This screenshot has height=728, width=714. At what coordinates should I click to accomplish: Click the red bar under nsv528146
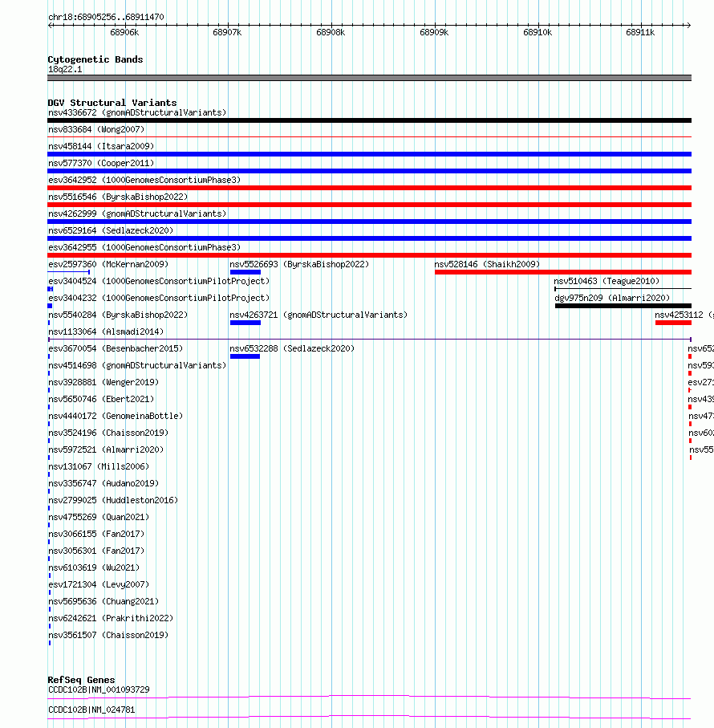[562, 272]
